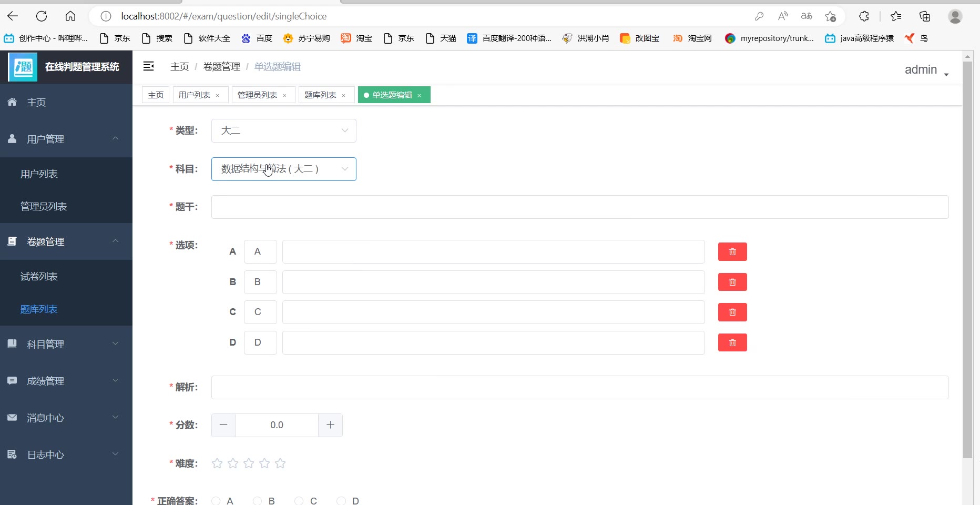Open the 苏宁易购 bookmark
Screen dimensions: 980x505
(x=306, y=38)
